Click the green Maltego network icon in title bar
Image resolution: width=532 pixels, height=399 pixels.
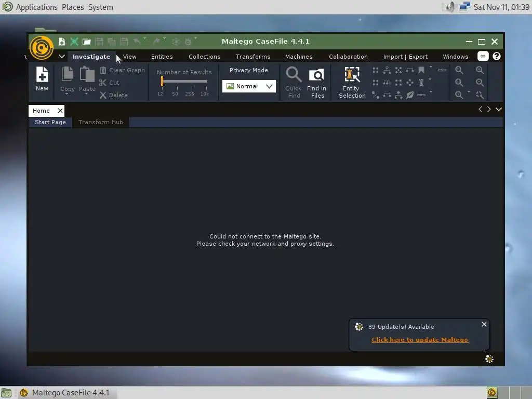[x=74, y=42]
